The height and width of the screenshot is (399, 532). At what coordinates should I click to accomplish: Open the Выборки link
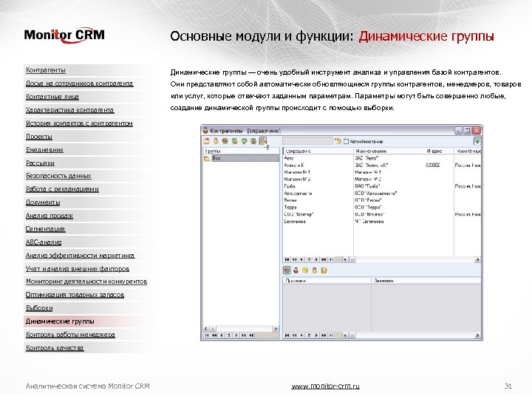[x=39, y=308]
